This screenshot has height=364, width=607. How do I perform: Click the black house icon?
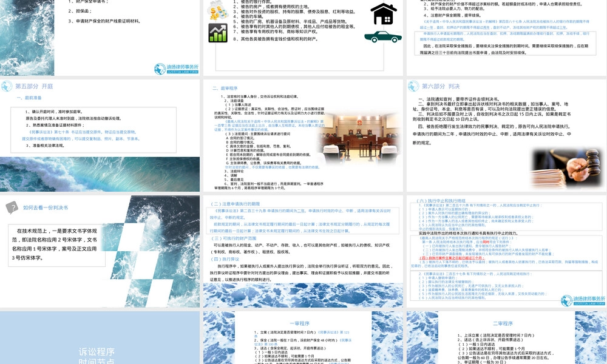384,14
